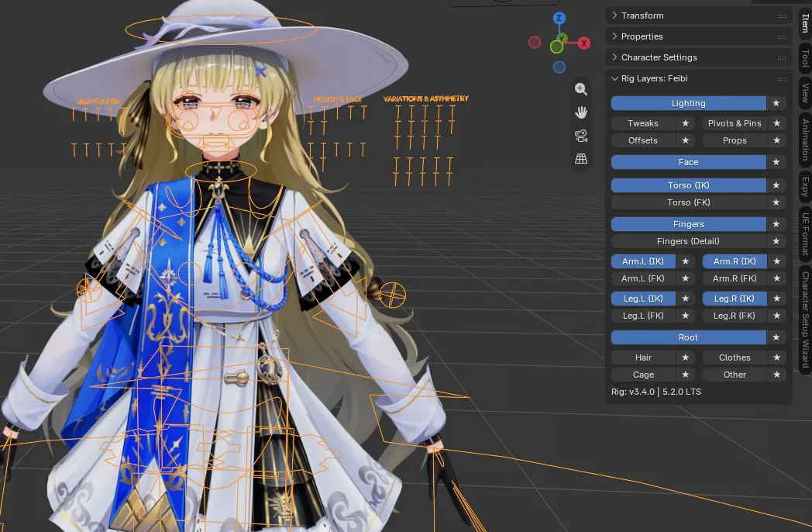Expand the Transform panel
The height and width of the screenshot is (532, 812).
click(614, 16)
